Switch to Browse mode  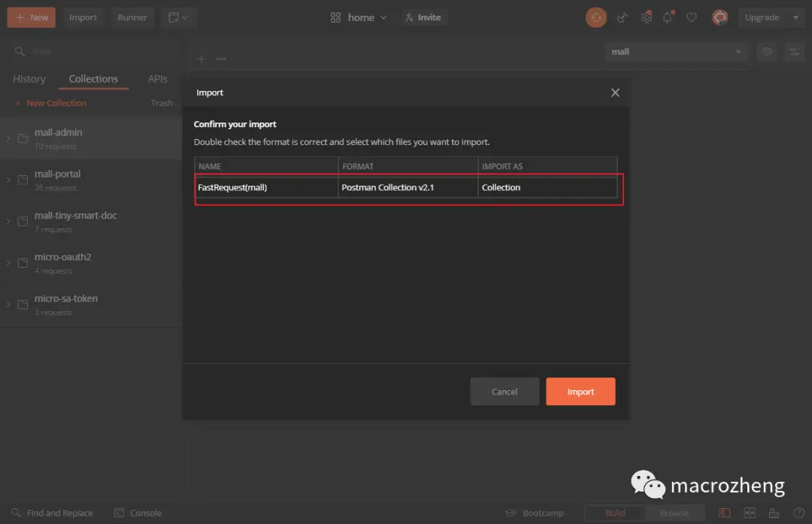coord(674,512)
